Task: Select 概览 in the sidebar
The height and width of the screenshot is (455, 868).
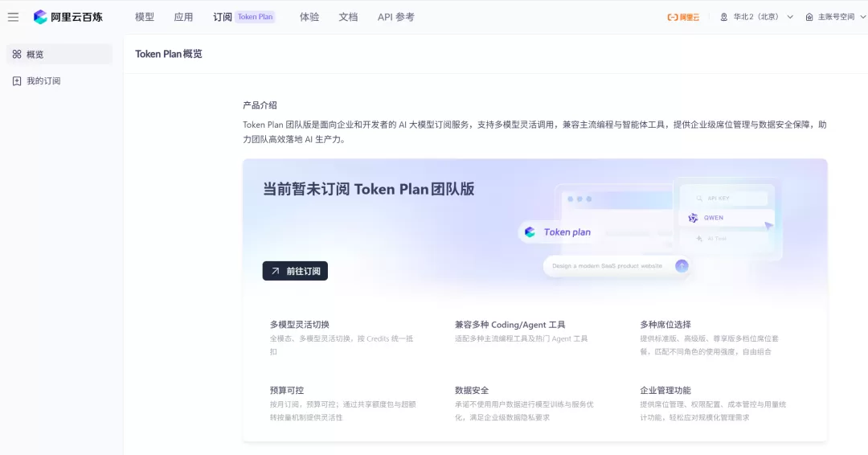Action: (59, 54)
